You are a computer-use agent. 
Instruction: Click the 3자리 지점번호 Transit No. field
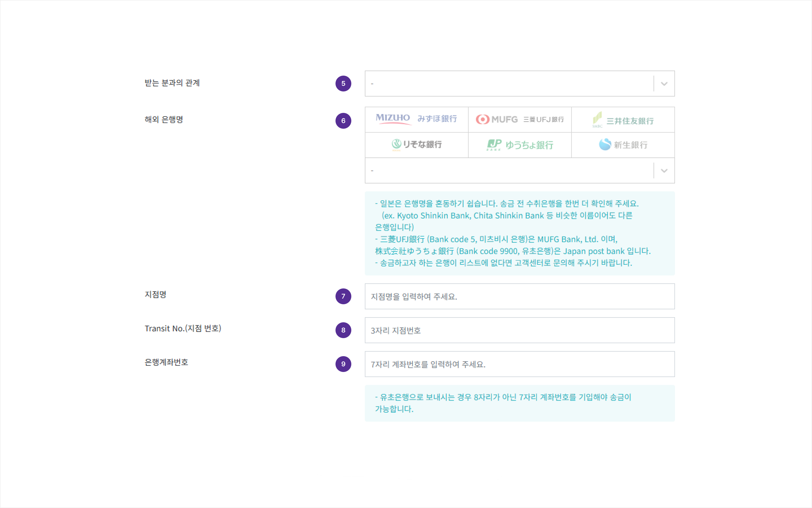click(x=520, y=330)
